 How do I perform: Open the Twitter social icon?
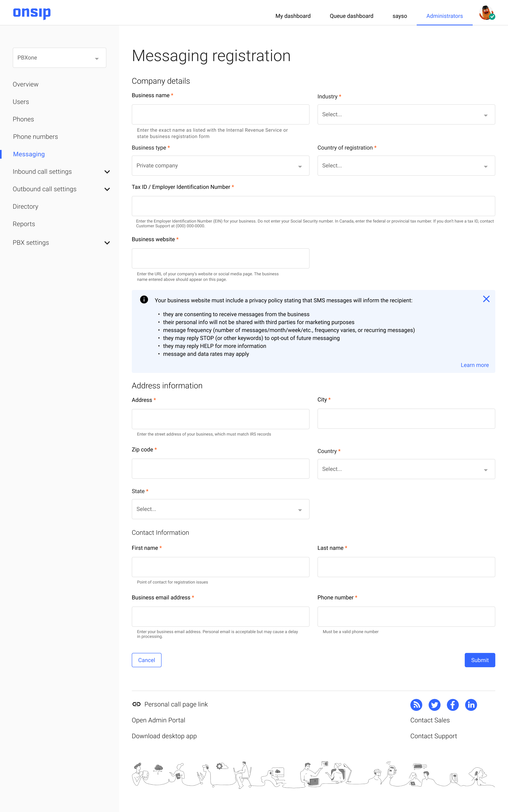(434, 705)
